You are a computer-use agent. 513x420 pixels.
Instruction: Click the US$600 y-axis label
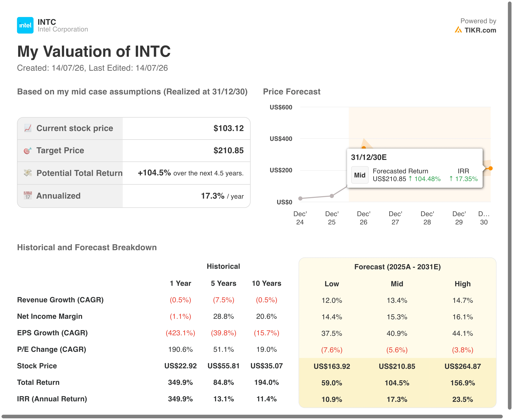[x=281, y=107]
